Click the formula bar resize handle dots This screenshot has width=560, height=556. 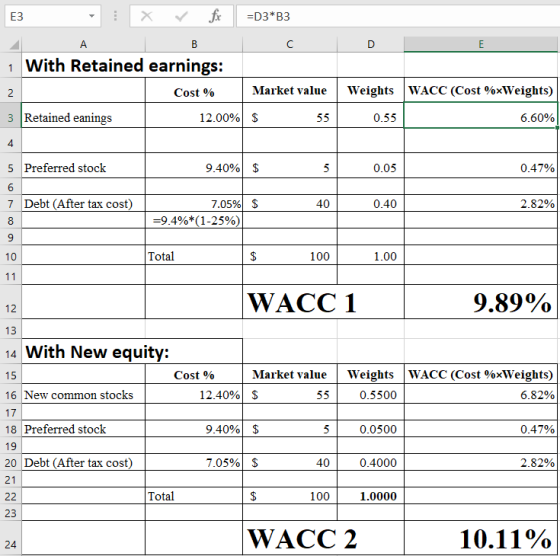click(x=115, y=16)
